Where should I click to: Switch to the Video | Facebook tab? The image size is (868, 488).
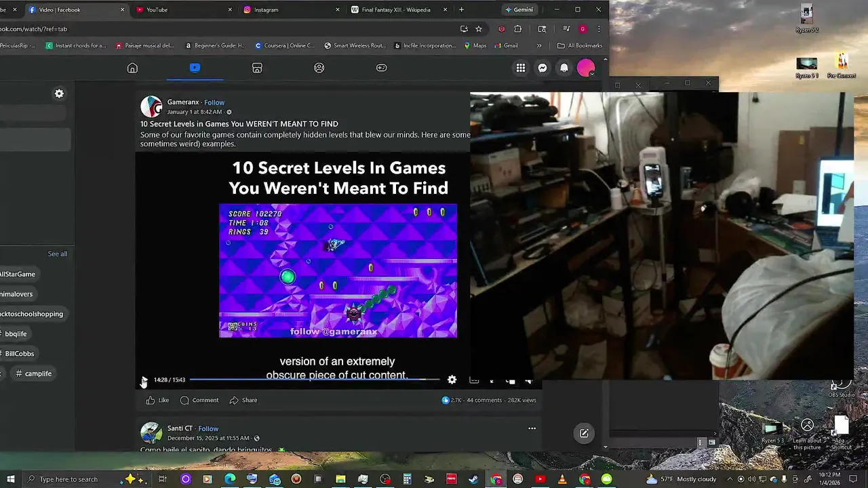point(76,9)
